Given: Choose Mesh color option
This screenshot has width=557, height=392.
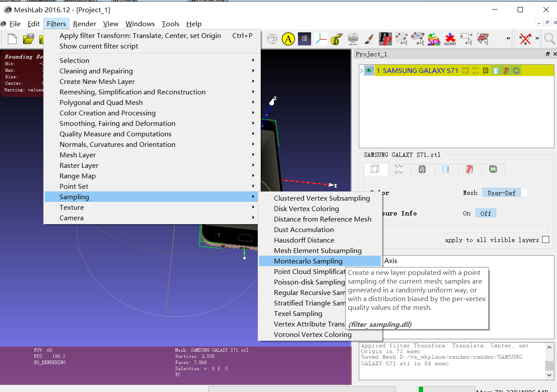Looking at the screenshot, I should tap(470, 193).
